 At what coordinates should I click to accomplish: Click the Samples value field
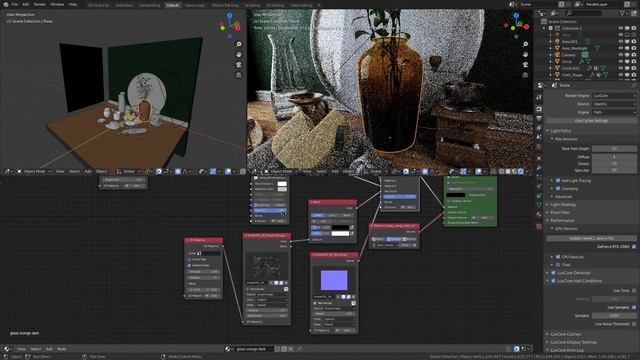coord(614,316)
